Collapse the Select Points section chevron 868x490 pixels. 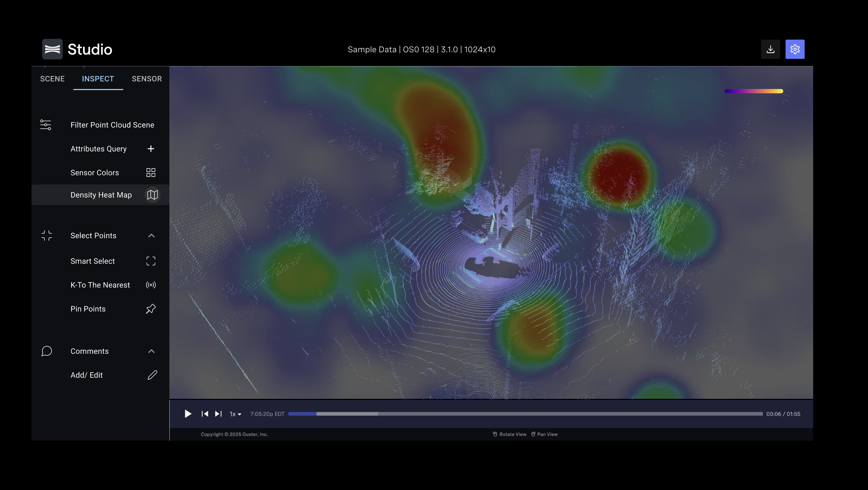(151, 236)
